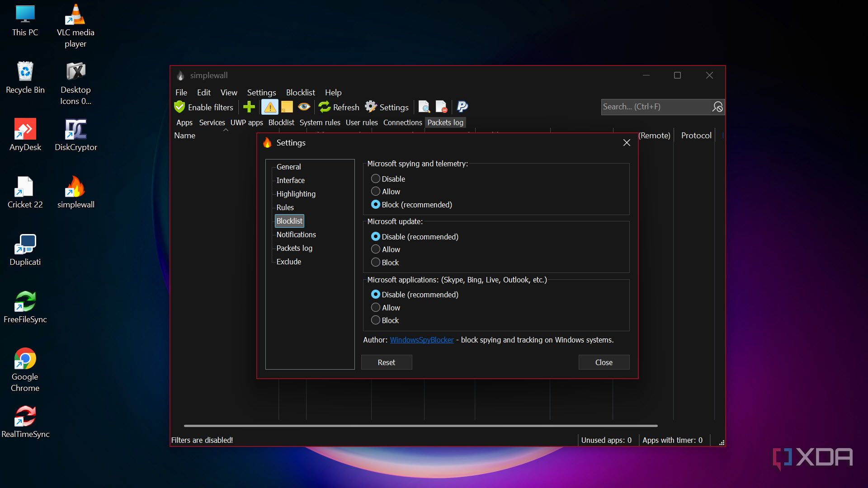Open the sticky note log icon
This screenshot has width=868, height=488.
pyautogui.click(x=287, y=107)
